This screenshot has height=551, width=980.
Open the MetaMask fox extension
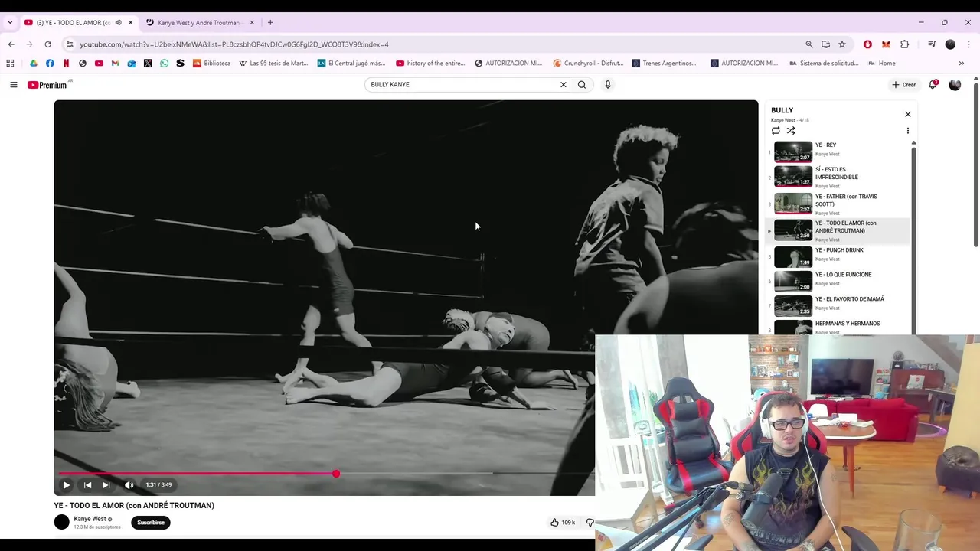[x=886, y=44]
